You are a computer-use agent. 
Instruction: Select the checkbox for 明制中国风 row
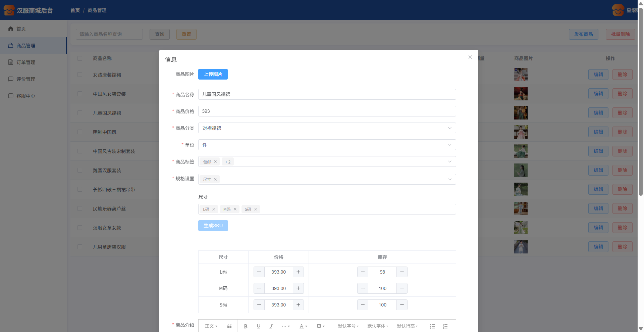(80, 132)
